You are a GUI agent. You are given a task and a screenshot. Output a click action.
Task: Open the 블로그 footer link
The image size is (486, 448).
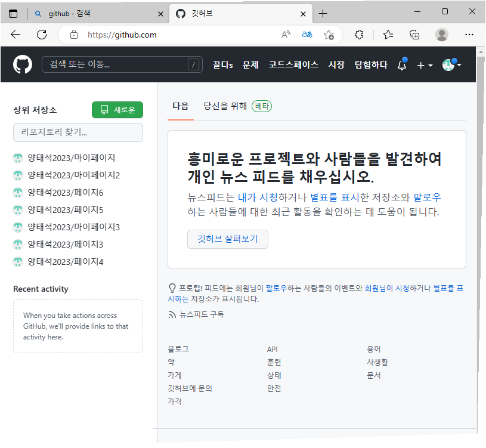coord(178,349)
